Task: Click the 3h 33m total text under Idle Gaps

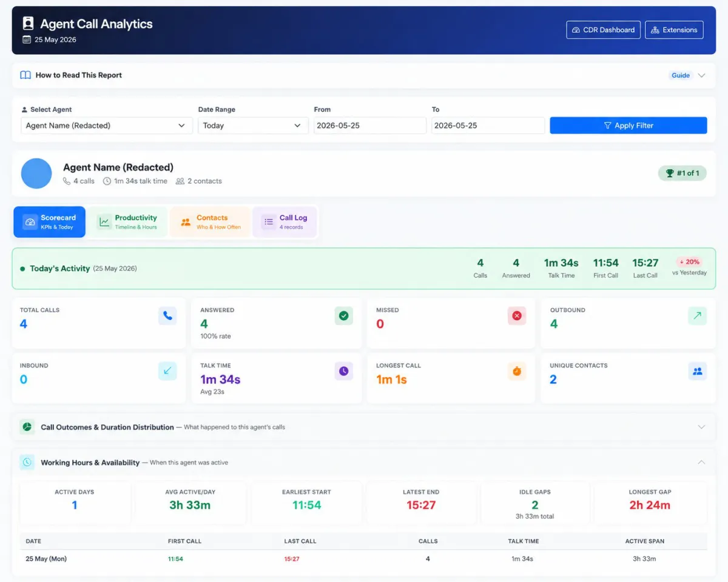Action: [535, 517]
